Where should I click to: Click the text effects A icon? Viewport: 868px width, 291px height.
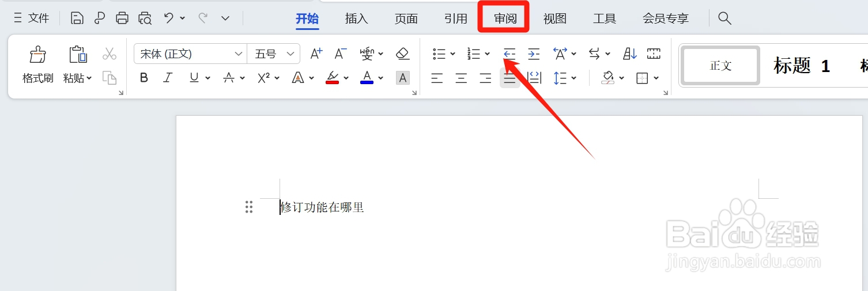tap(298, 78)
